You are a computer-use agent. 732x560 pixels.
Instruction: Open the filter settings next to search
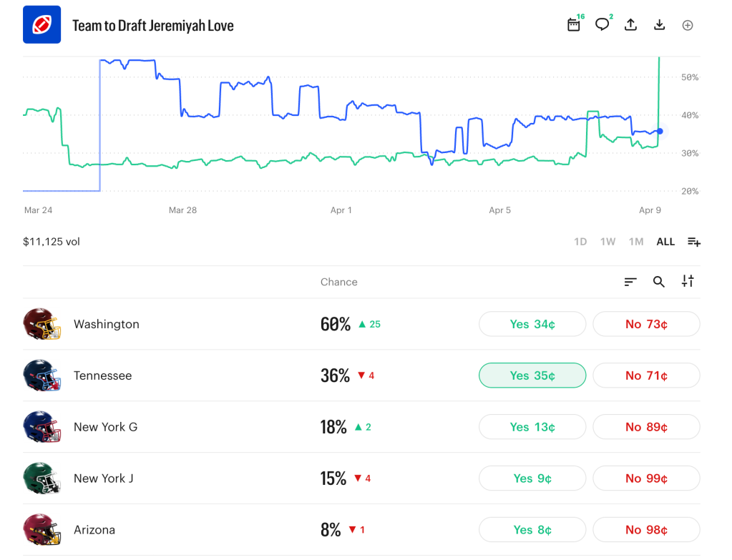[x=687, y=281]
